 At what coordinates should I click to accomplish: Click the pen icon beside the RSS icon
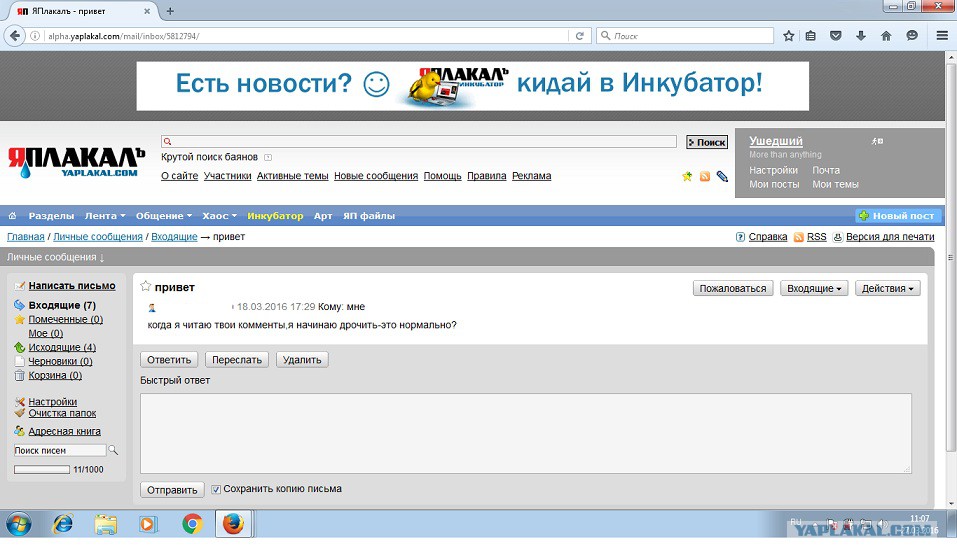click(x=722, y=176)
